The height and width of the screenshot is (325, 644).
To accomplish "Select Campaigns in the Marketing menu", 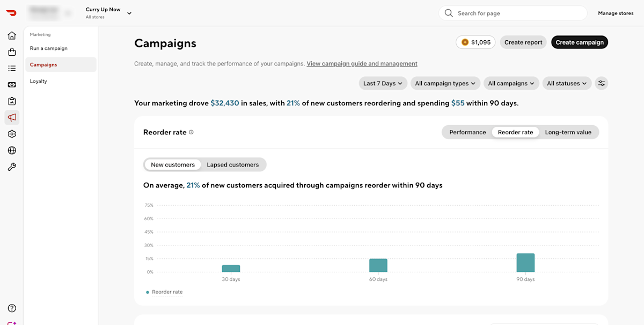I will click(x=61, y=64).
